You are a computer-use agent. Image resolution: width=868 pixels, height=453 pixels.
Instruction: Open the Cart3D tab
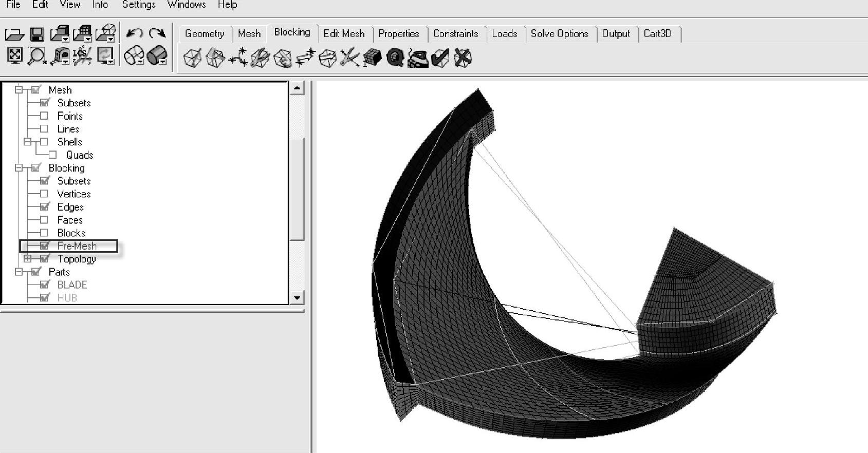657,33
